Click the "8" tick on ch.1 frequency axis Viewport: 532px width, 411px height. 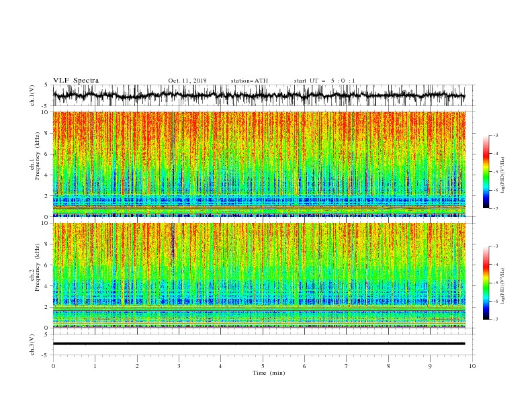(x=47, y=133)
